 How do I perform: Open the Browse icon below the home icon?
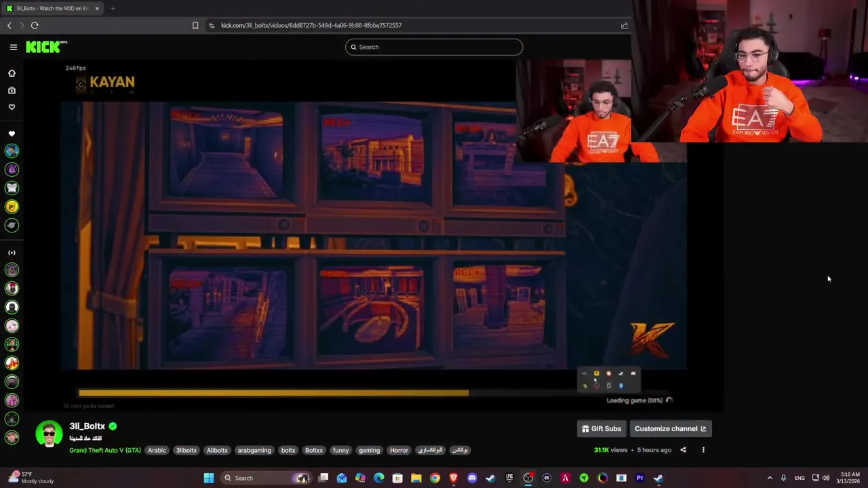click(12, 90)
